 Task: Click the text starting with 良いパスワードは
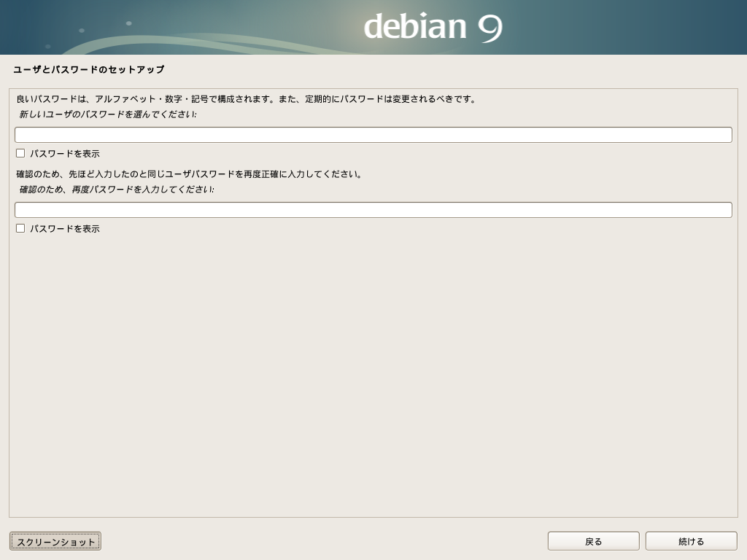click(x=247, y=99)
